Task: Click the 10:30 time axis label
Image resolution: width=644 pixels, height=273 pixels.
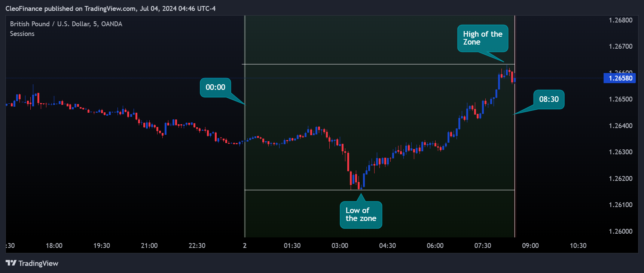Action: coord(578,246)
